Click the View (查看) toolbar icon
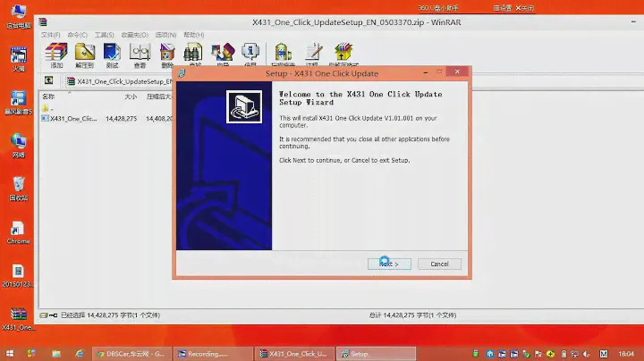 (140, 54)
